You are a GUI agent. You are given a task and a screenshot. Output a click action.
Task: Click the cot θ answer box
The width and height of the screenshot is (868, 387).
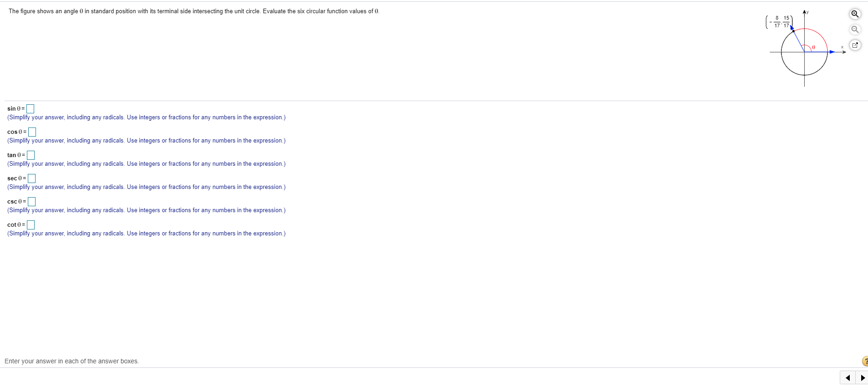click(x=31, y=225)
